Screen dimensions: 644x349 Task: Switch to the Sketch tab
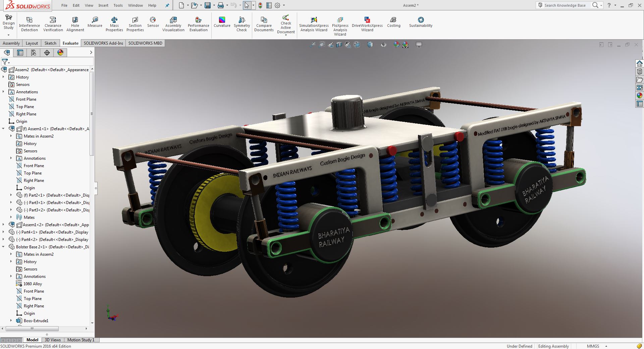[50, 43]
